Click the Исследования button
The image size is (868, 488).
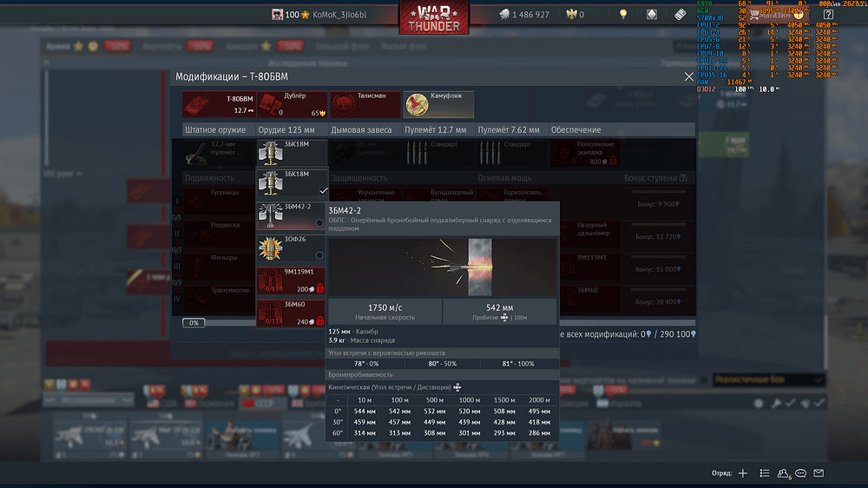[x=89, y=400]
